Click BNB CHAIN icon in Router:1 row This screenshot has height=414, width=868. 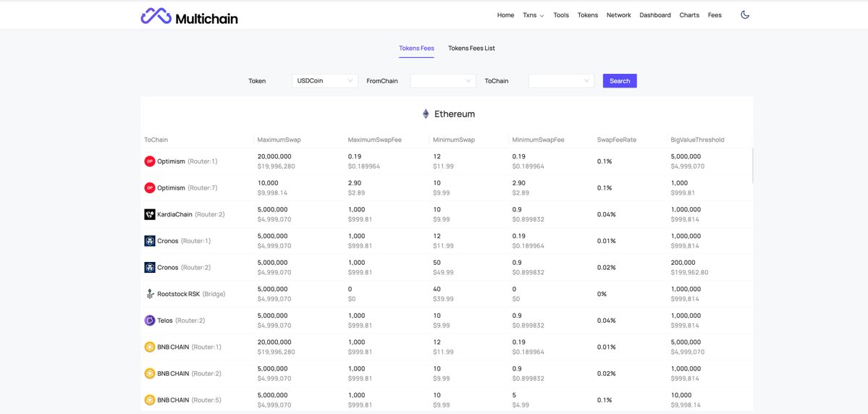(149, 347)
